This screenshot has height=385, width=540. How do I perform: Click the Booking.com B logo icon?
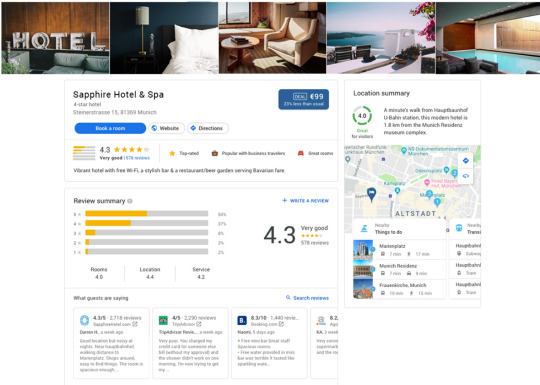242,321
